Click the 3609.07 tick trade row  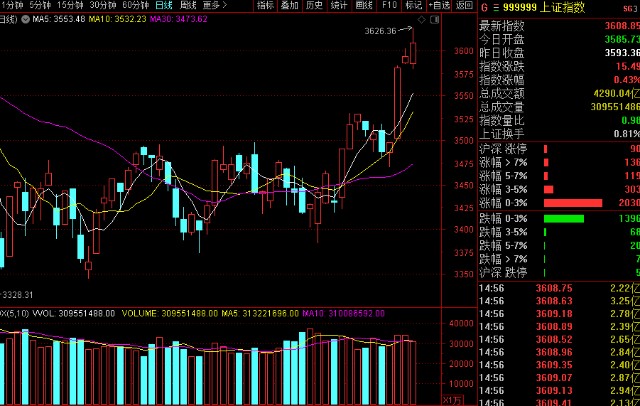coord(559,378)
